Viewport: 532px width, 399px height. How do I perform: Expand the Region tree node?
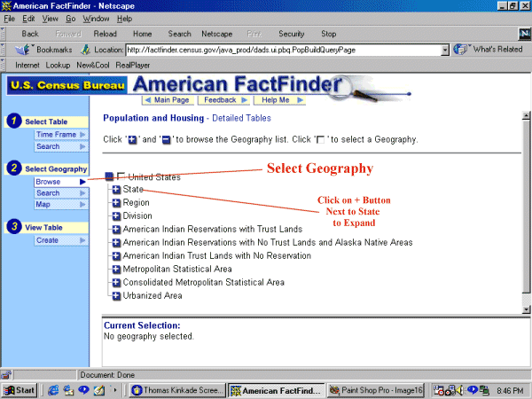tap(116, 203)
